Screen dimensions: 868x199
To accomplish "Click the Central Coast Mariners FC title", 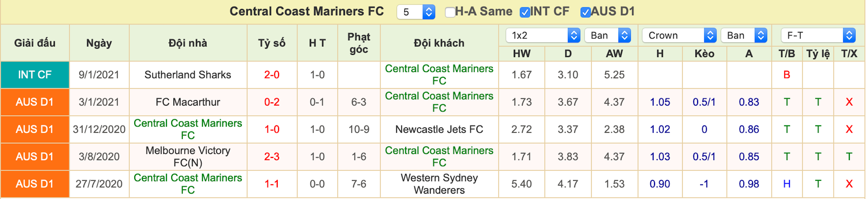I will point(307,11).
